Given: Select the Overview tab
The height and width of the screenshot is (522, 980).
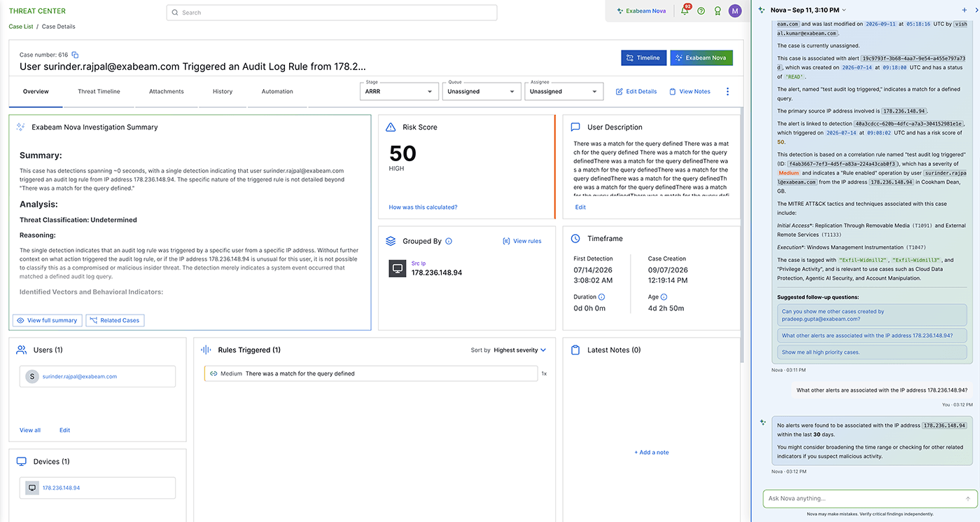Looking at the screenshot, I should coord(36,92).
